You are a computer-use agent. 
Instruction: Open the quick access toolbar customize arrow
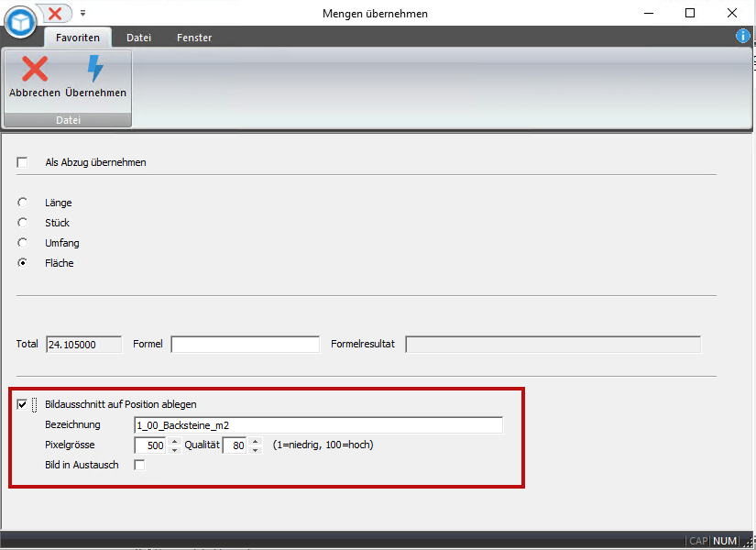(x=82, y=14)
